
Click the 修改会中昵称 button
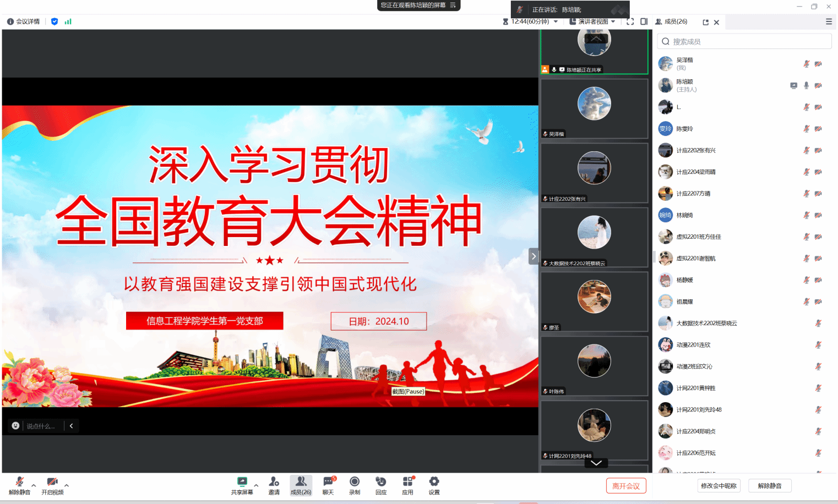pyautogui.click(x=719, y=486)
